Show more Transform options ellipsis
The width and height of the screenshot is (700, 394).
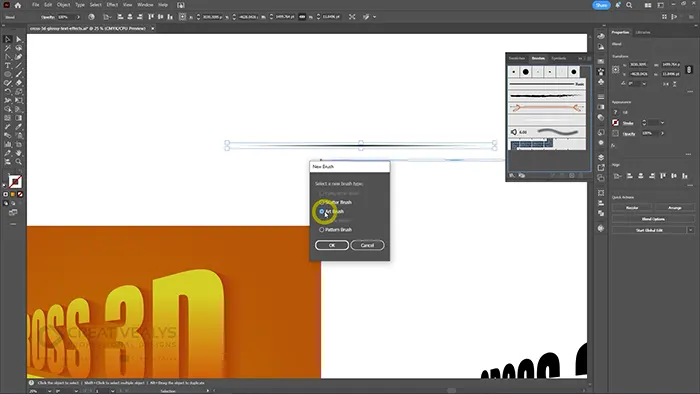click(690, 91)
